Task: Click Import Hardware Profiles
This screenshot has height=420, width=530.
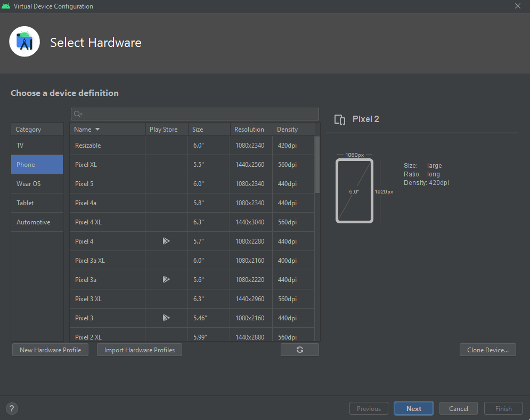Action: [139, 350]
